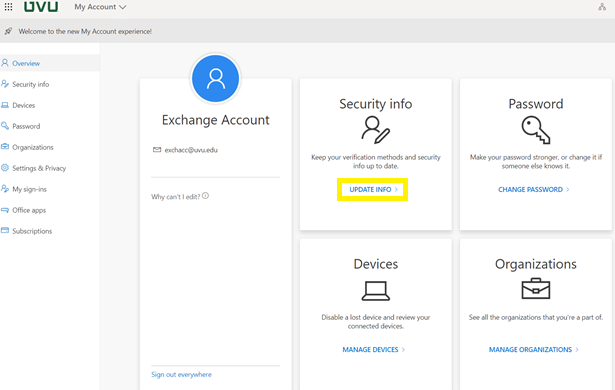This screenshot has height=390, width=615.
Task: Click the rocket icon in welcome banner
Action: [x=8, y=31]
